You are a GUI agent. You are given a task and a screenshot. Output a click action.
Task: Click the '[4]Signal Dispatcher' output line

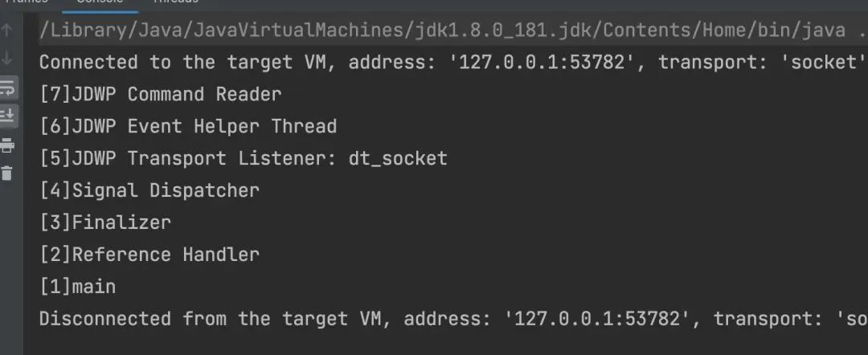149,191
